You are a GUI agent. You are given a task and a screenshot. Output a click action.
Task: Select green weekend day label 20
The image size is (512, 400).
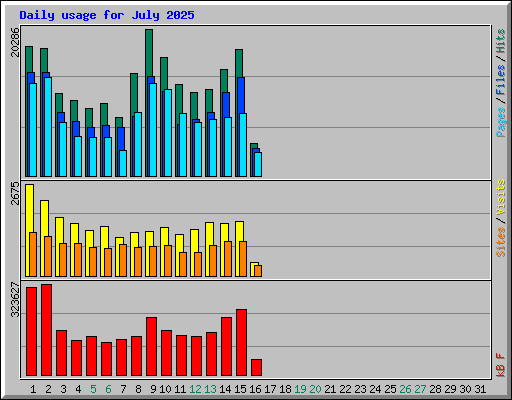point(315,389)
